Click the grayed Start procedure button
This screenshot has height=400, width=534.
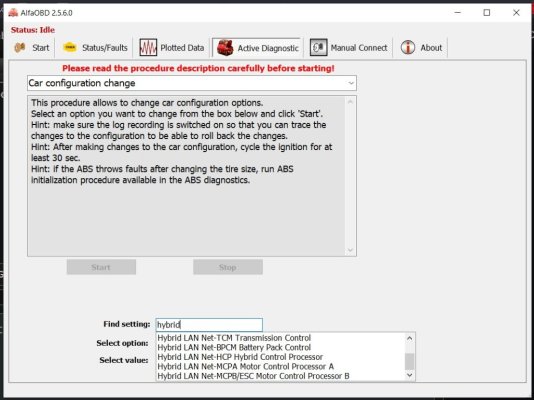[x=101, y=267]
